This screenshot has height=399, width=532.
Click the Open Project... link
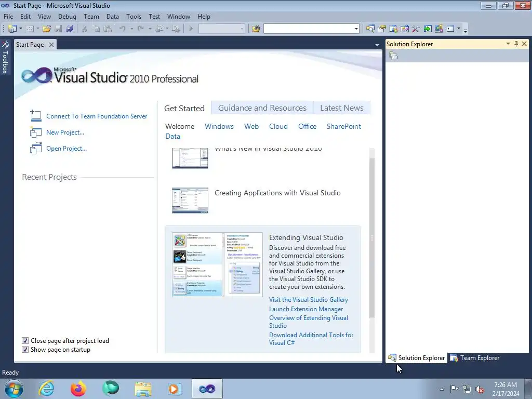pos(66,149)
